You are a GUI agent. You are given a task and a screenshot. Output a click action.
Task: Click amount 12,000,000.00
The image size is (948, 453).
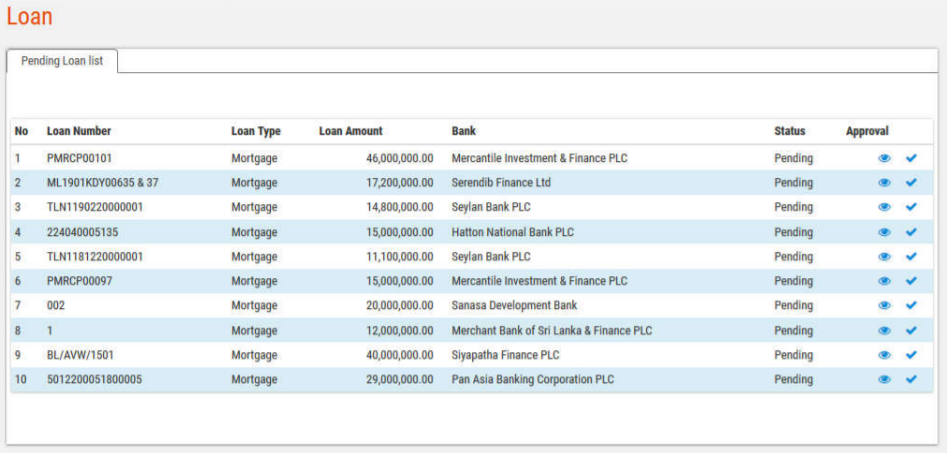(400, 331)
